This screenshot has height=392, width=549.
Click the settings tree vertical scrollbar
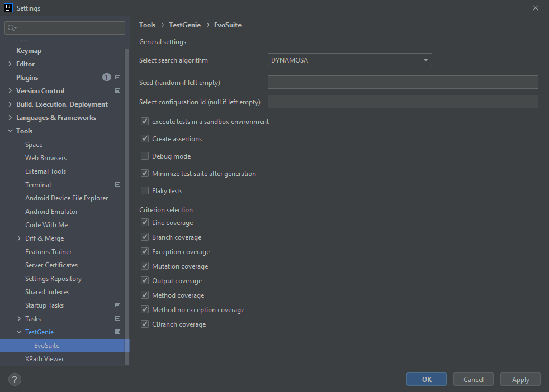click(127, 207)
